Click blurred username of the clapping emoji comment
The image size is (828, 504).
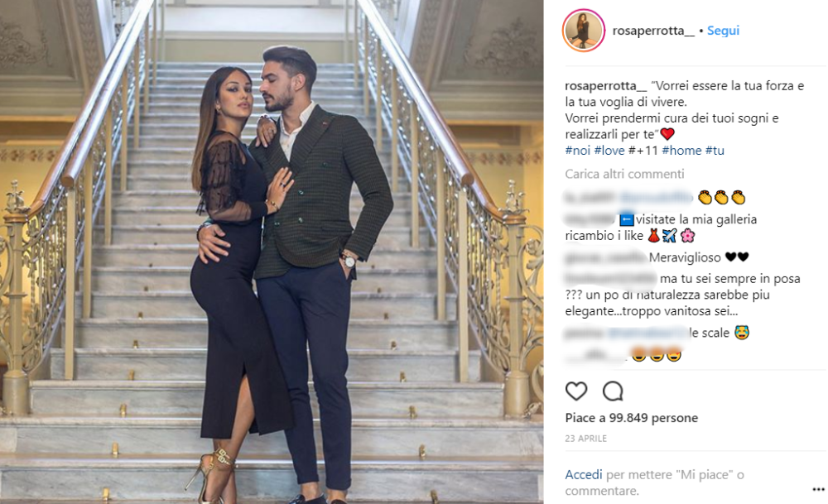590,198
